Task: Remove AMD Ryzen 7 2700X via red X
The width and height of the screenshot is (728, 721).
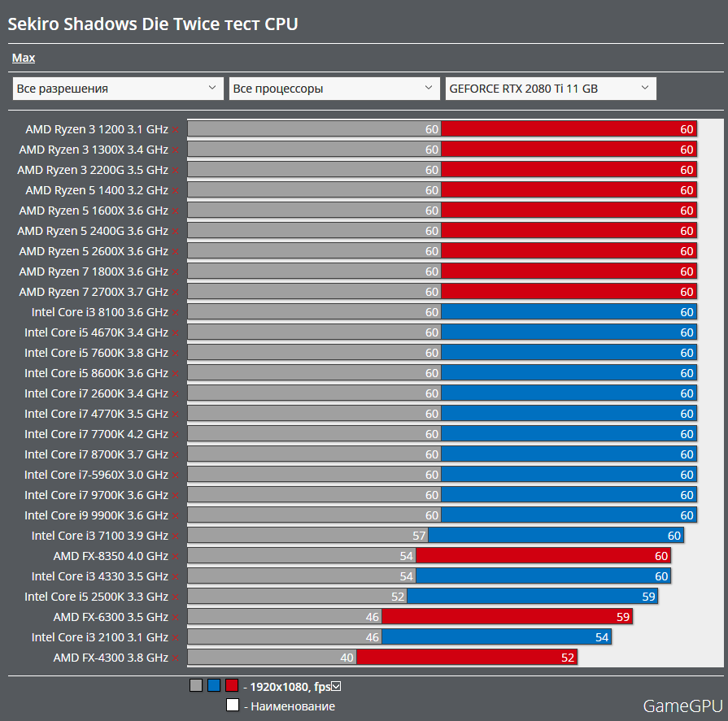Action: point(175,292)
